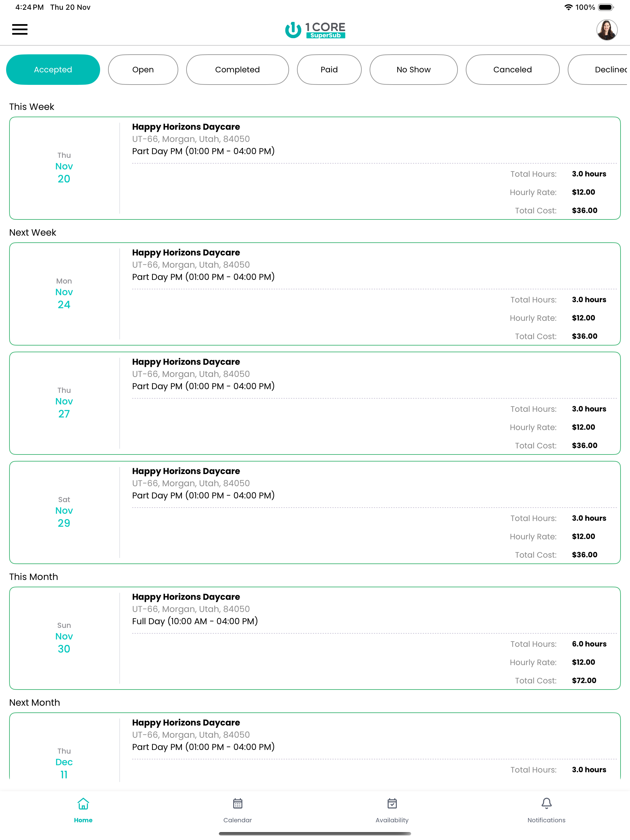630x840 pixels.
Task: Select the Accepted filter tab
Action: 53,70
